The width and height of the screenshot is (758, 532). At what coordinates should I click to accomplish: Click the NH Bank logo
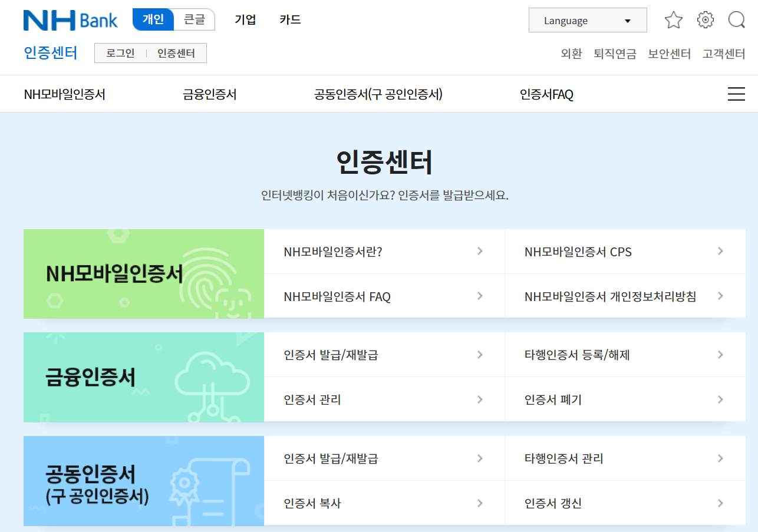70,19
